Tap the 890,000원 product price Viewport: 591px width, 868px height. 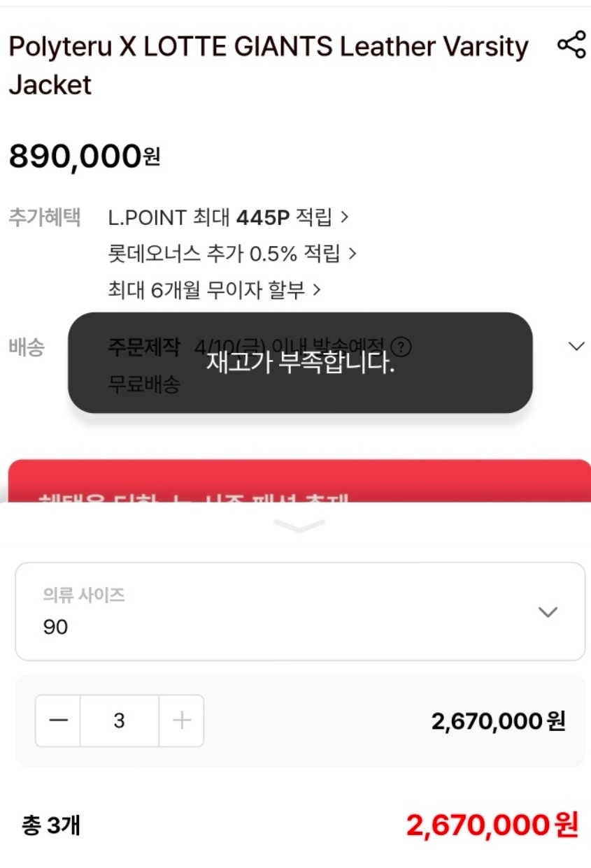pos(84,156)
